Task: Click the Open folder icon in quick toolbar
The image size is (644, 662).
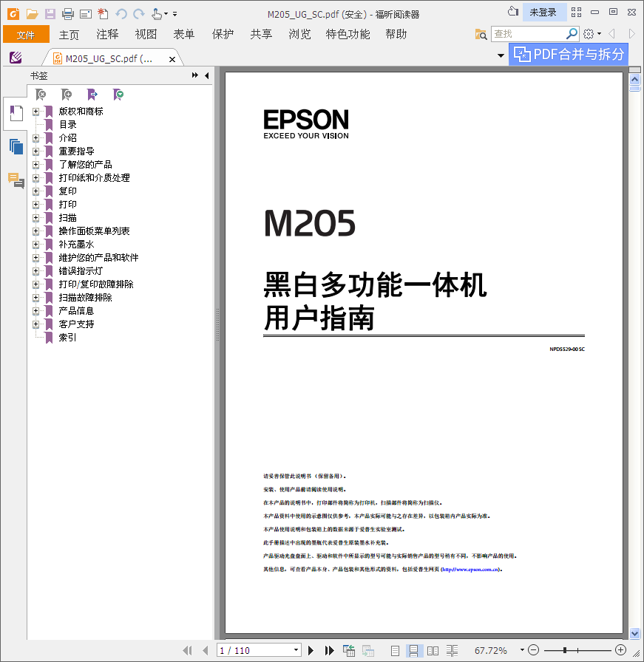Action: 32,14
